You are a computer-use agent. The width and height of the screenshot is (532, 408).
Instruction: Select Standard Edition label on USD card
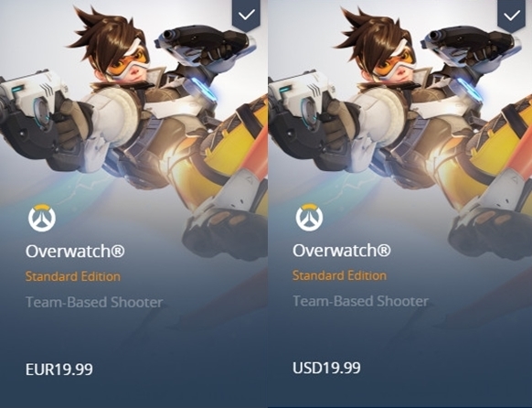click(x=340, y=275)
